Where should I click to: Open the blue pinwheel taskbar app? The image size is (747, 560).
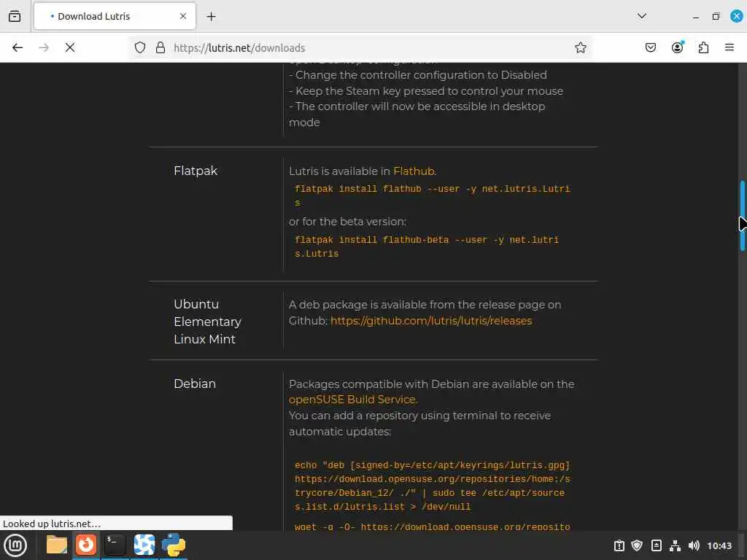(x=144, y=545)
